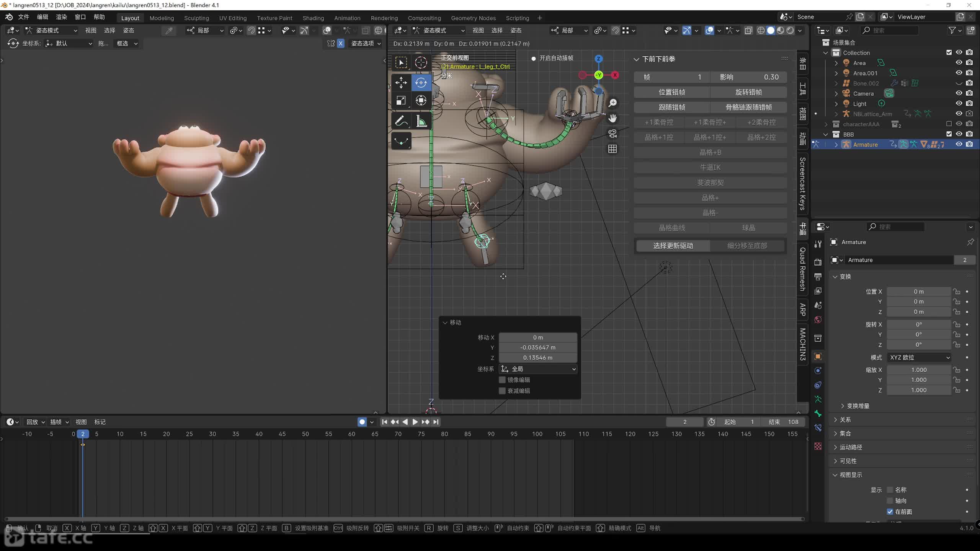Pick the Annotate pencil tool
Screen dimensions: 980x551
coord(401,121)
